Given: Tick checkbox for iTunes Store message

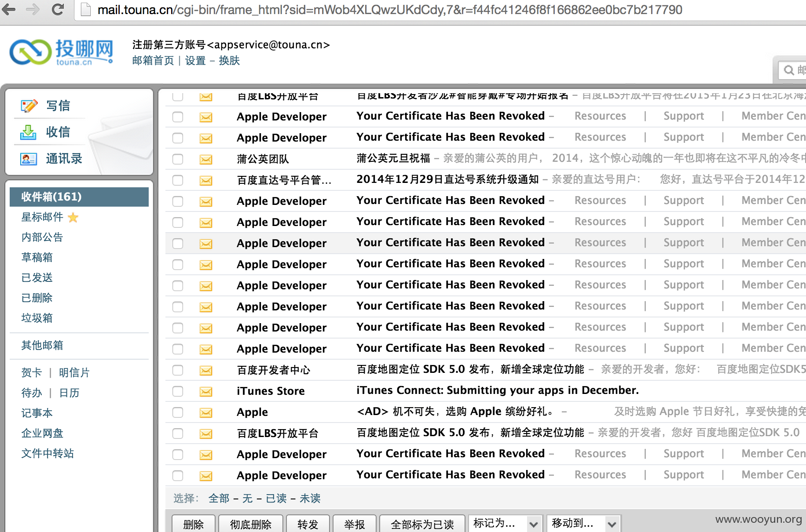Looking at the screenshot, I should pos(178,391).
